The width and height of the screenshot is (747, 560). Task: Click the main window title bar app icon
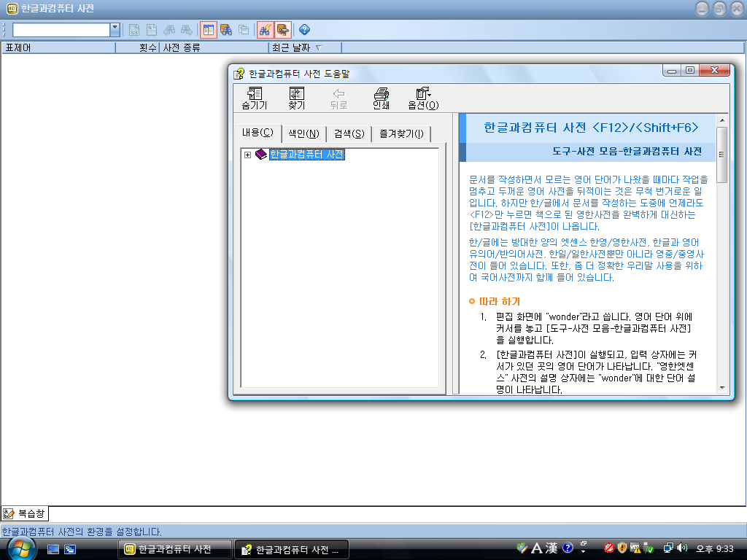click(x=12, y=9)
